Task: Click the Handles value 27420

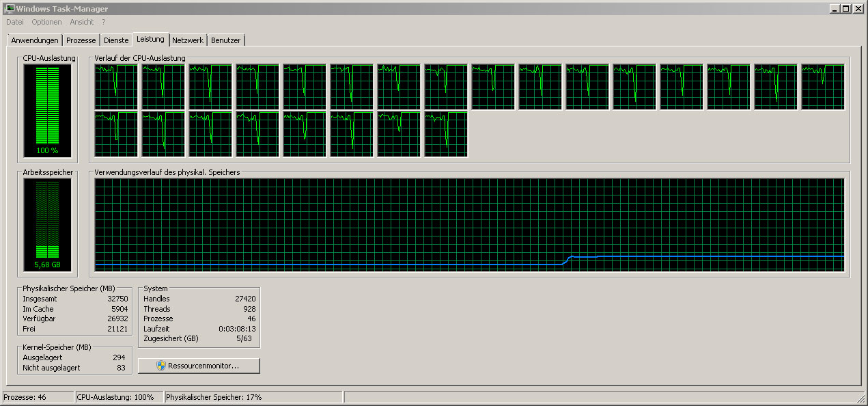Action: pos(244,299)
